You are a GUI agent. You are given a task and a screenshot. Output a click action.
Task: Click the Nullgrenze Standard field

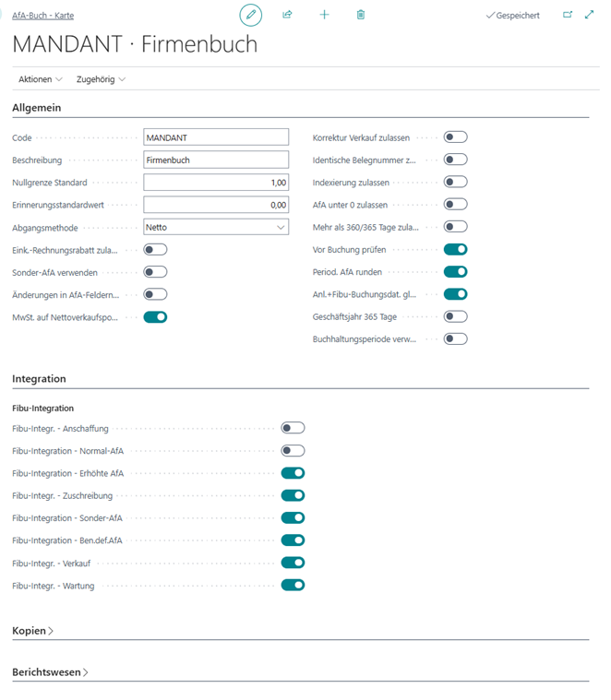[x=216, y=183]
